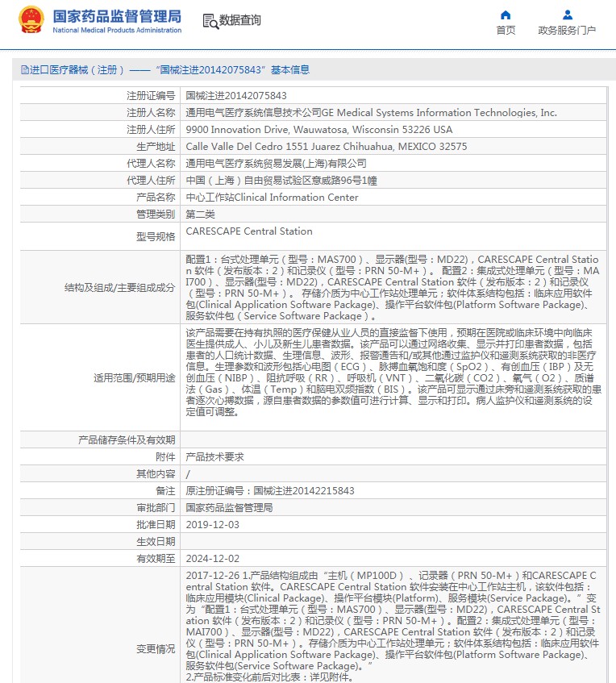Click 备注 label
Image resolution: width=616 pixels, height=683 pixels.
coord(165,491)
